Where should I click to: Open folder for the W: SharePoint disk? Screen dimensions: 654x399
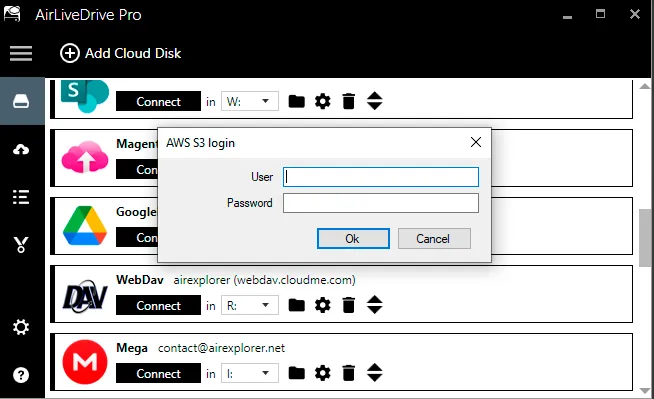coord(297,101)
